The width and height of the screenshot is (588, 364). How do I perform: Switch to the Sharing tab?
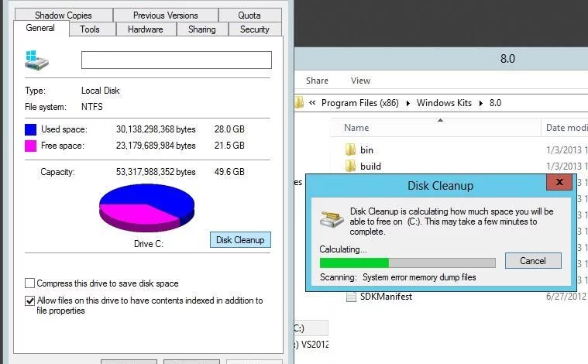click(x=202, y=29)
